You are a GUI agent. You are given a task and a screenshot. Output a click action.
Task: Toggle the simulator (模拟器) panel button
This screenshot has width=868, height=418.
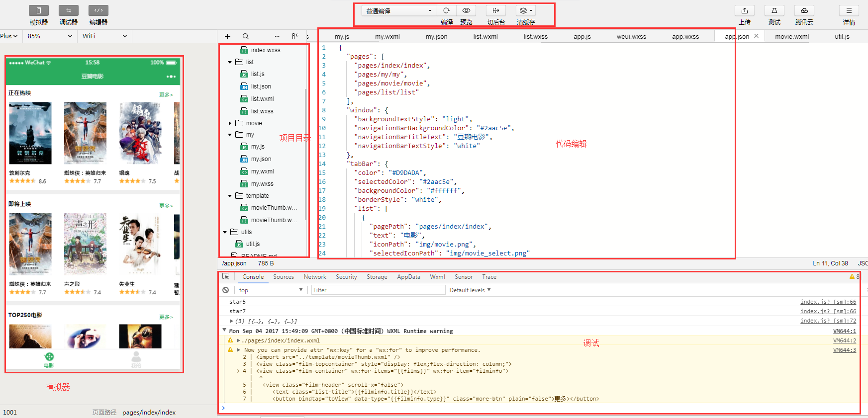coord(39,10)
